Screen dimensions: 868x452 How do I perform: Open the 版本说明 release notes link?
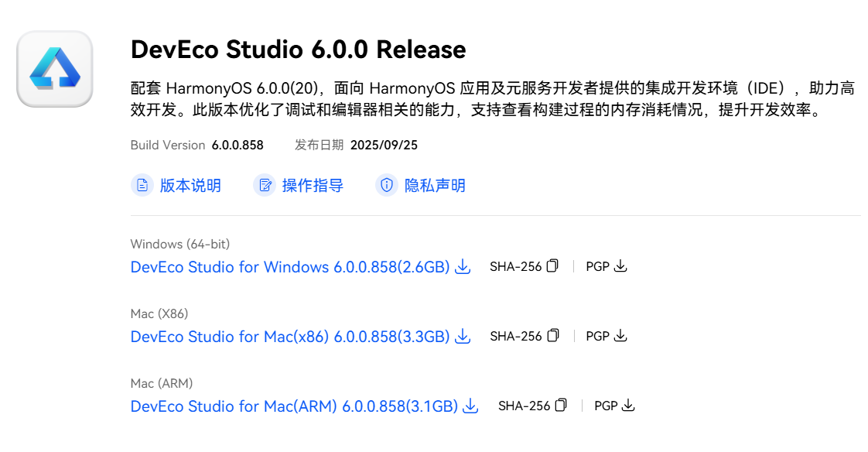tap(190, 186)
